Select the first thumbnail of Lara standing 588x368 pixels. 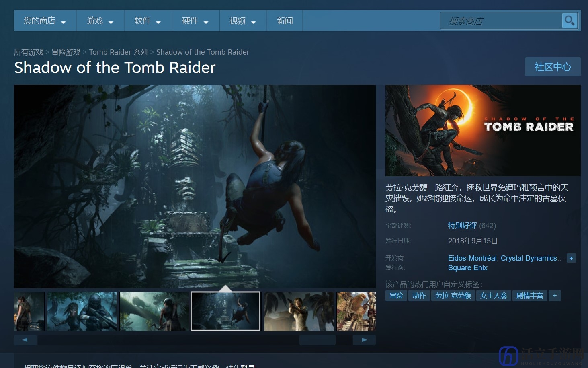coord(29,312)
